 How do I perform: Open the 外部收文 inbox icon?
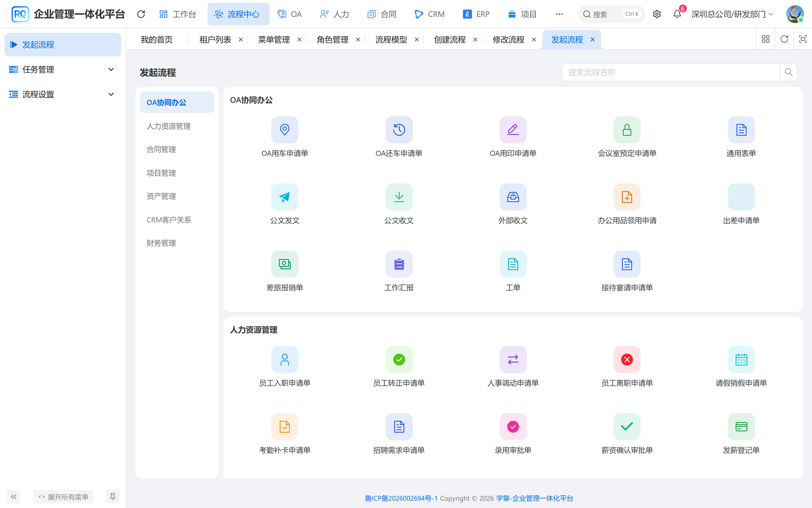(x=513, y=197)
